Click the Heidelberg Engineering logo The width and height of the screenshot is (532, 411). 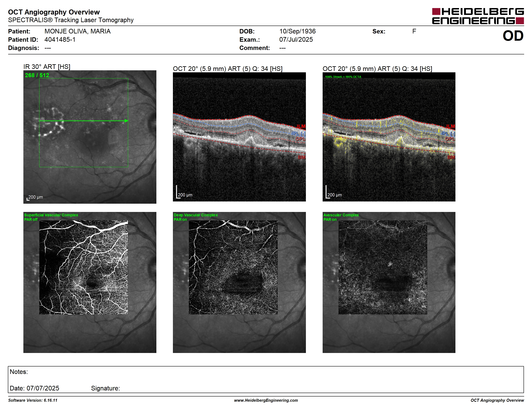click(x=478, y=16)
